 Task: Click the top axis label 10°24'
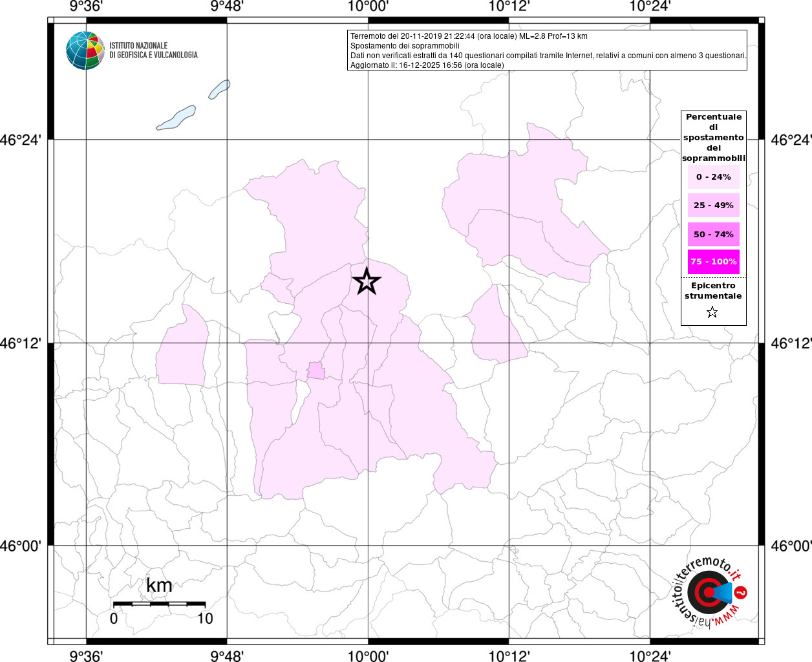pyautogui.click(x=650, y=6)
